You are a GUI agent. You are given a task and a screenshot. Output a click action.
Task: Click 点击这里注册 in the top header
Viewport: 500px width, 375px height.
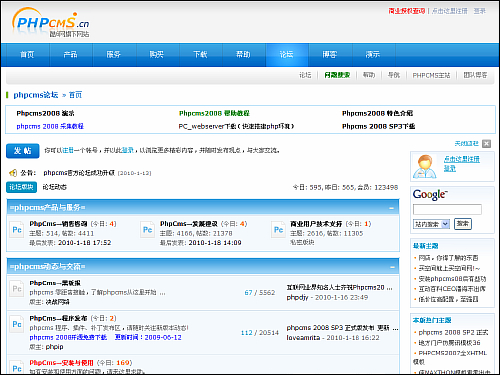[x=450, y=11]
